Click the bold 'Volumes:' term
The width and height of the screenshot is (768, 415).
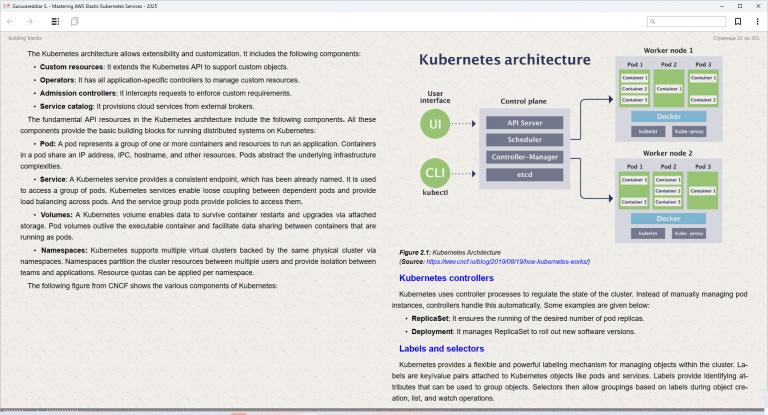(56, 215)
